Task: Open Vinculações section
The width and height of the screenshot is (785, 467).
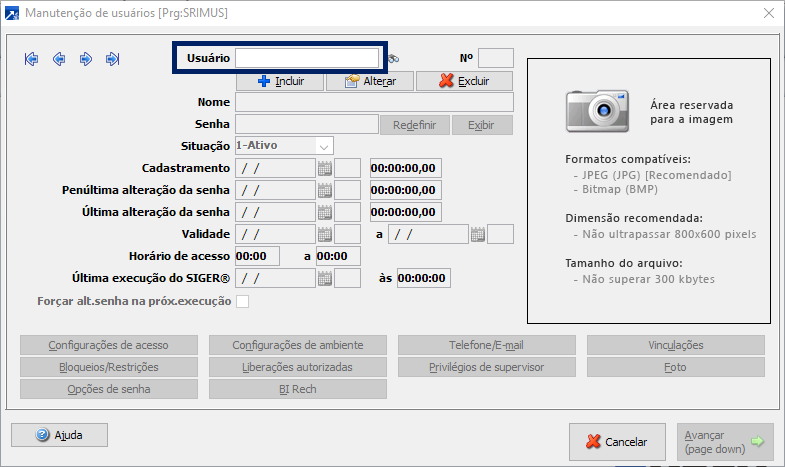Action: [x=676, y=345]
